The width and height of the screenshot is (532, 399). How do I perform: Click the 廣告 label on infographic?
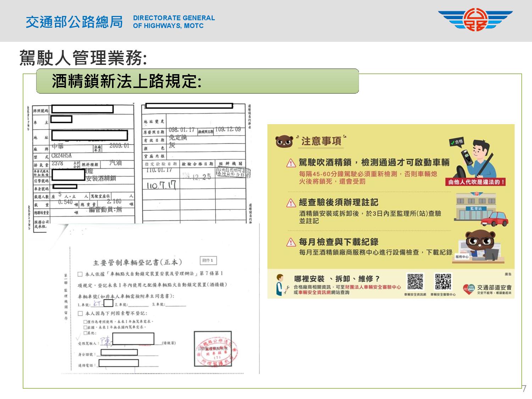(x=508, y=275)
